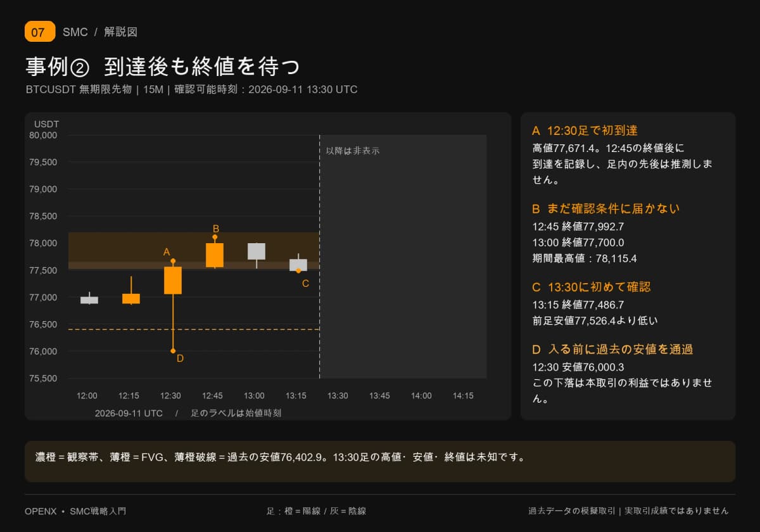The width and height of the screenshot is (760, 532).
Task: Click the 80,000 y-axis label
Action: point(43,135)
